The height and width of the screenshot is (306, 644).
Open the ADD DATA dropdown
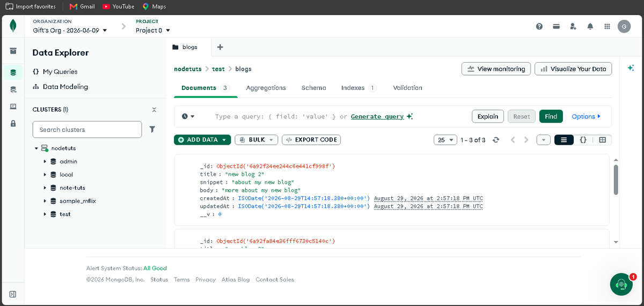[202, 140]
